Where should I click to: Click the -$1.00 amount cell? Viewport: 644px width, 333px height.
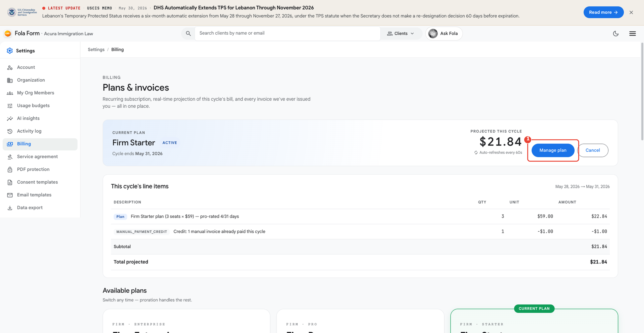(x=599, y=232)
